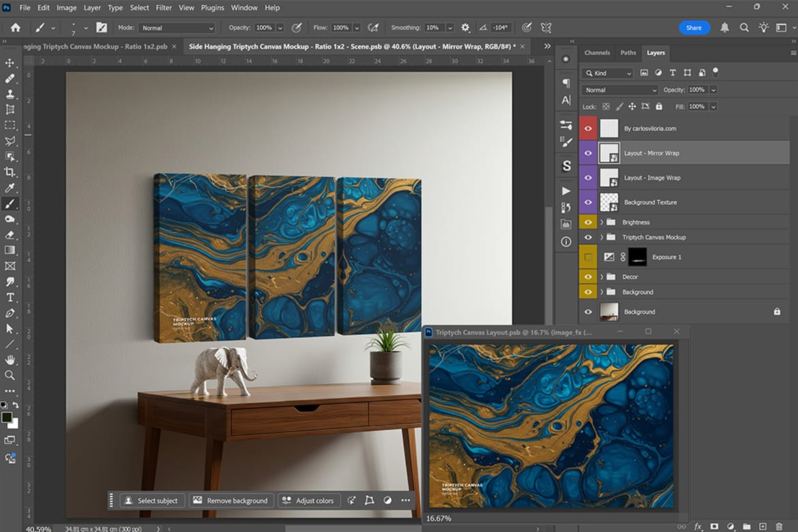The width and height of the screenshot is (798, 532).
Task: Filter layers by type layers icon
Action: 673,73
